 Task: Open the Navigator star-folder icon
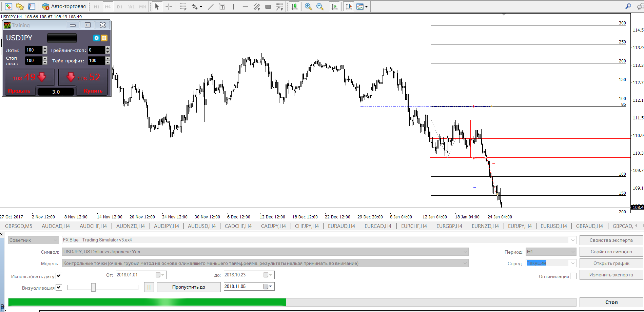pyautogui.click(x=20, y=6)
